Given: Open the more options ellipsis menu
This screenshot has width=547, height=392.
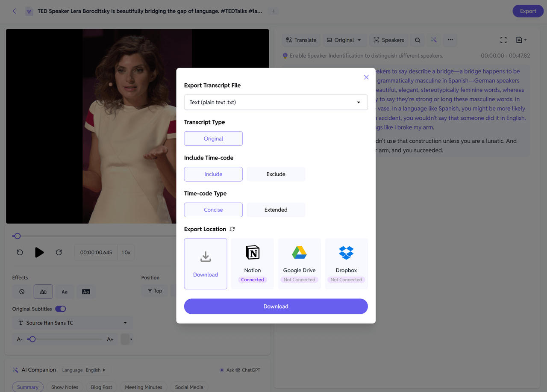Looking at the screenshot, I should (x=450, y=40).
